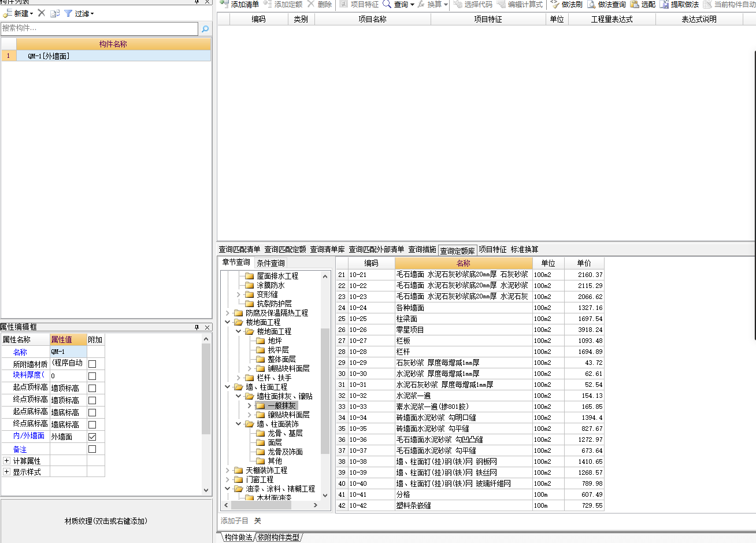Close the 属性编辑框 panel
Image resolution: width=756 pixels, height=543 pixels.
[207, 327]
